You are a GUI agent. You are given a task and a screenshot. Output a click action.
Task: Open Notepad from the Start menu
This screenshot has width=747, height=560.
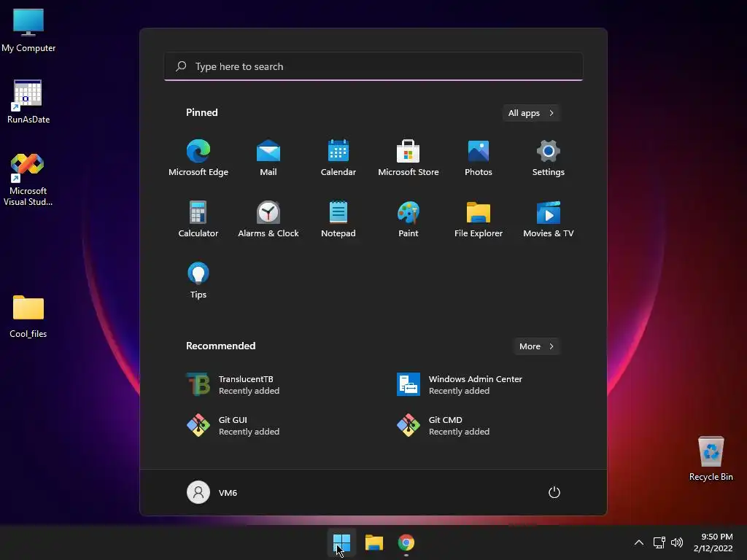(338, 219)
